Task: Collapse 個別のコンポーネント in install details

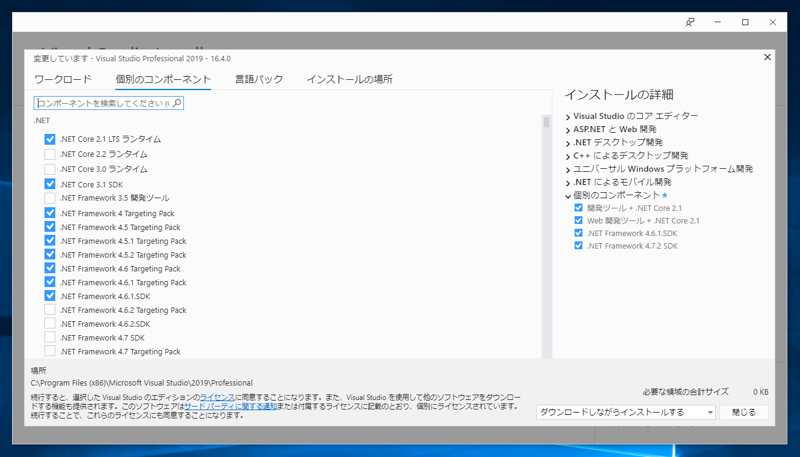Action: (568, 196)
